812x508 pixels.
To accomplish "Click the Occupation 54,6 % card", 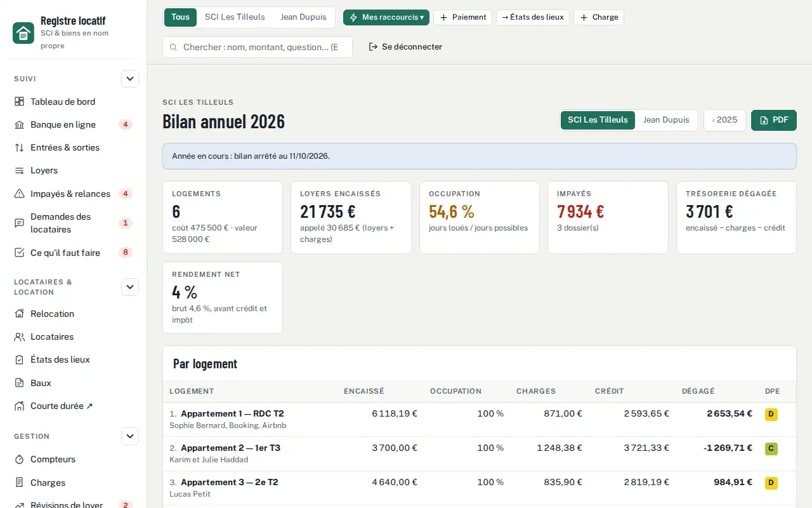I will click(480, 218).
